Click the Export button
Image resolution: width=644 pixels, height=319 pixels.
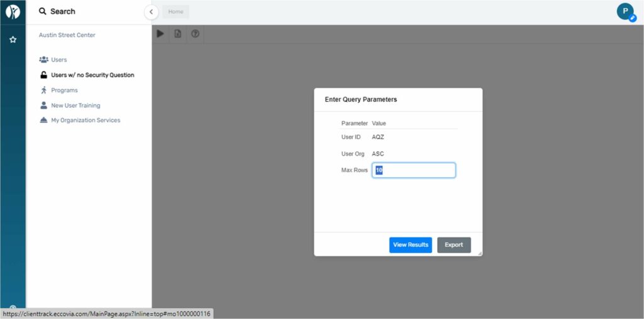[454, 245]
